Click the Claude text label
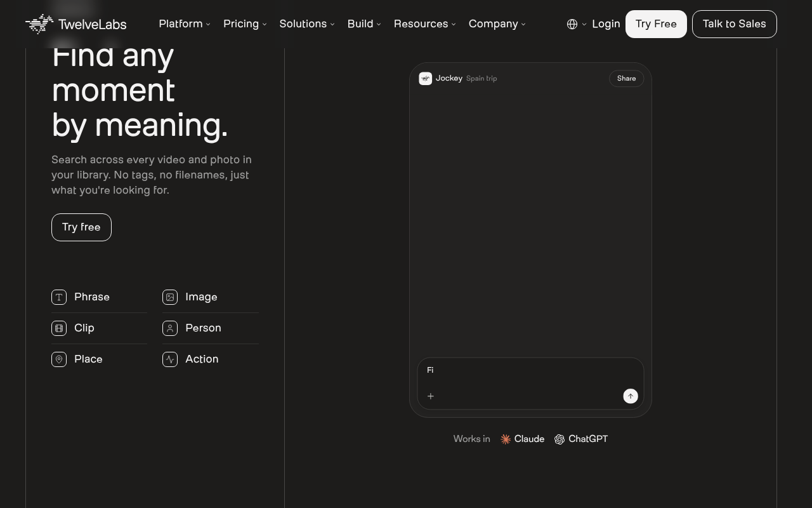Image resolution: width=812 pixels, height=508 pixels. 529,439
